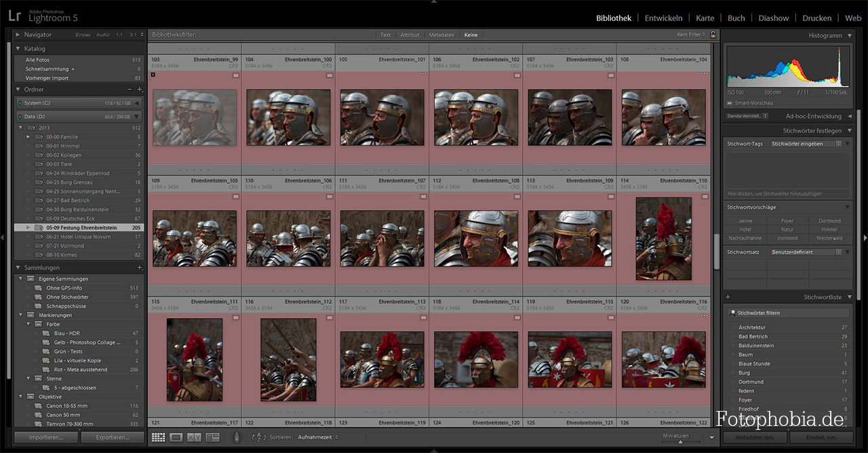Switch to grid view in the toolbar

[158, 437]
